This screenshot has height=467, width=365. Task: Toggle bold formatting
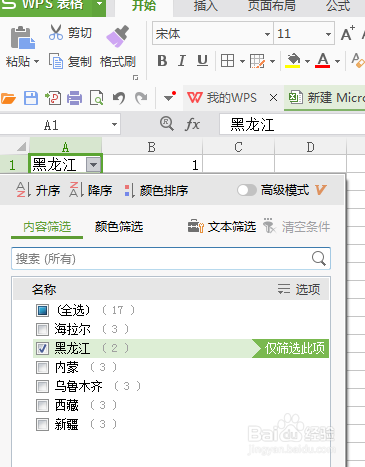(x=162, y=61)
